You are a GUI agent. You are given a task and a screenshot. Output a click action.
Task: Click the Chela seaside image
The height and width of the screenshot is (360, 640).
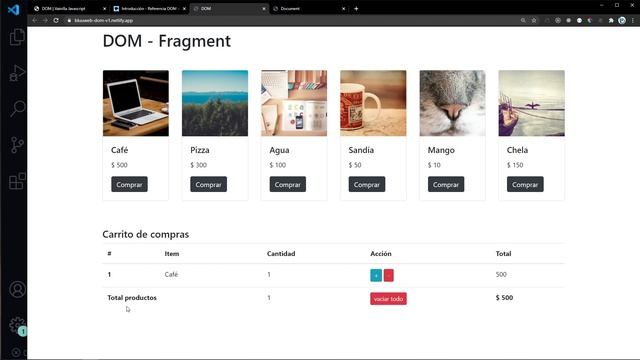[531, 103]
